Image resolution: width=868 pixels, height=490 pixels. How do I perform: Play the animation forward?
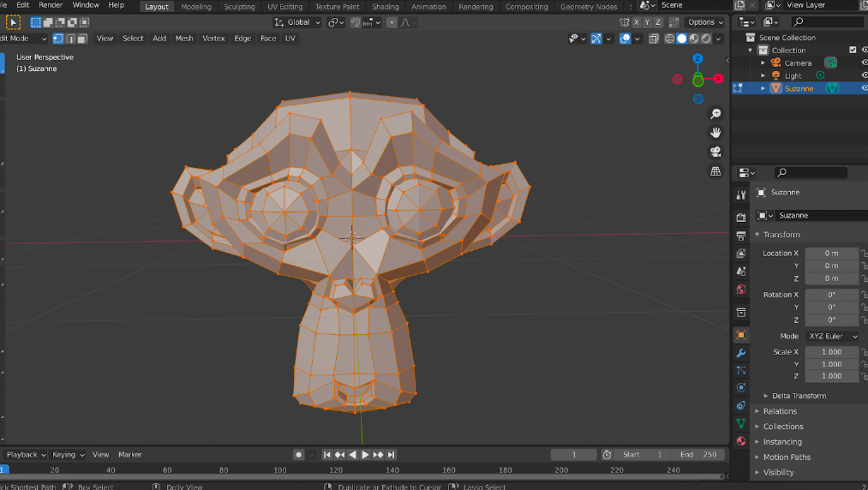click(x=365, y=455)
